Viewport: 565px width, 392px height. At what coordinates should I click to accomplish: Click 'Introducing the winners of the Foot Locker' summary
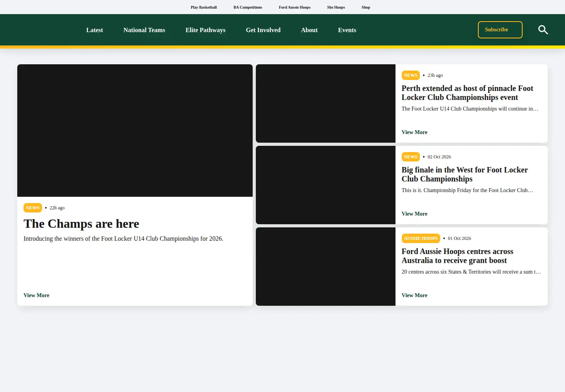[x=123, y=239]
